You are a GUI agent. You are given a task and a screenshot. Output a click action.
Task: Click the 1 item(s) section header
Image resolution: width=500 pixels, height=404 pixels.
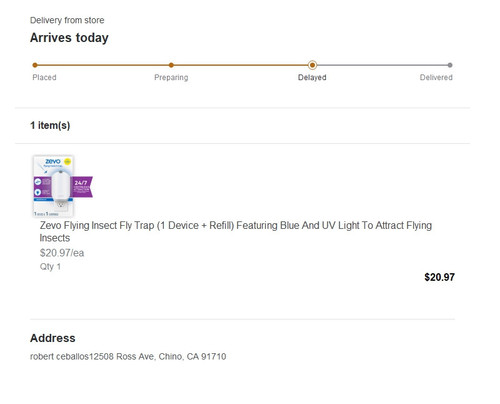click(x=50, y=125)
